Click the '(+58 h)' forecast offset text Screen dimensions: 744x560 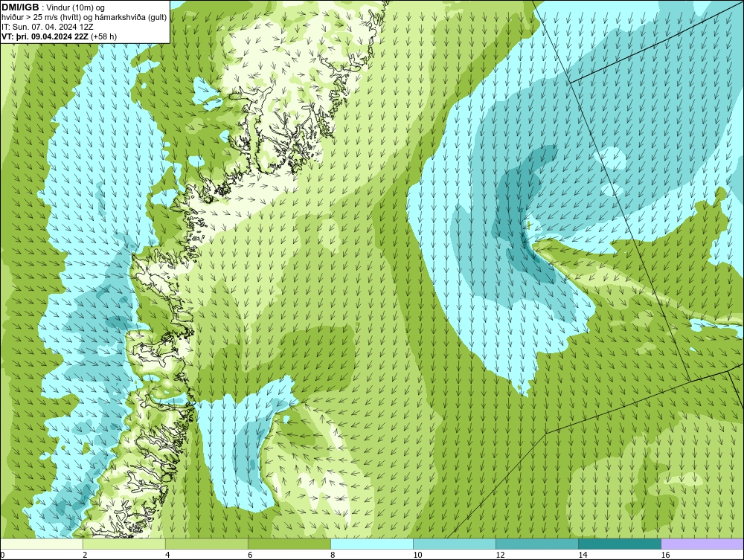(x=105, y=36)
